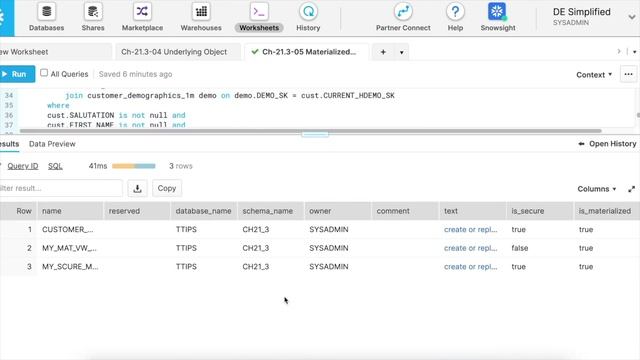Open the Worksheets page
The image size is (640, 360).
coord(259,17)
